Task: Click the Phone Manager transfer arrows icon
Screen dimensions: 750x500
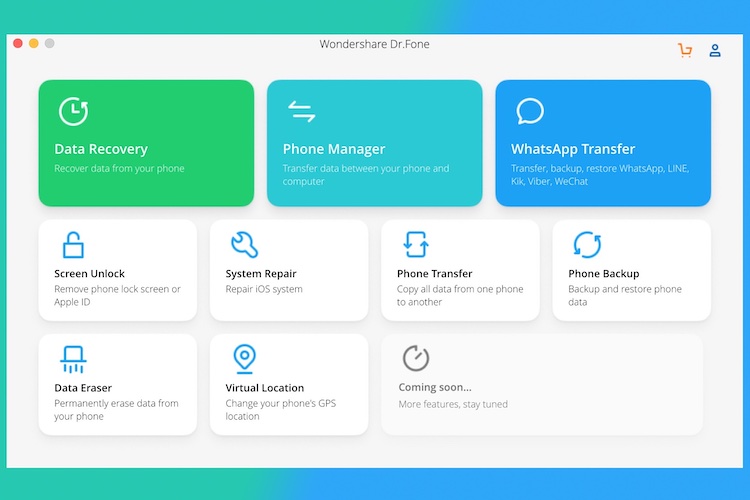Action: pyautogui.click(x=301, y=111)
